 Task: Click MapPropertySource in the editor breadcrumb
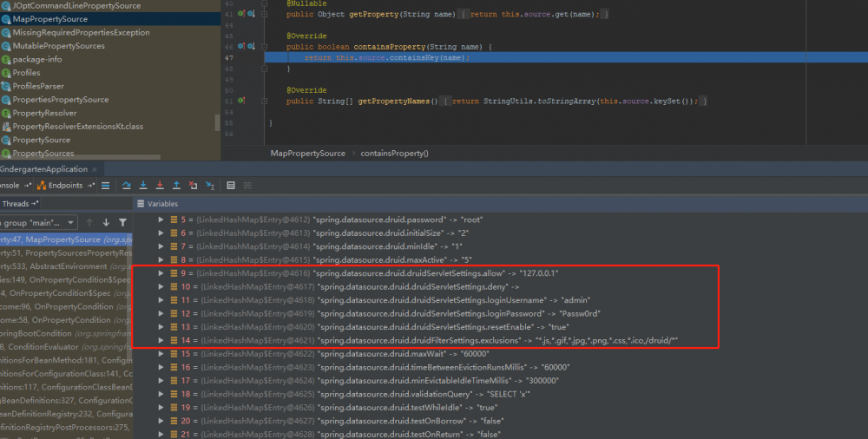pyautogui.click(x=309, y=154)
